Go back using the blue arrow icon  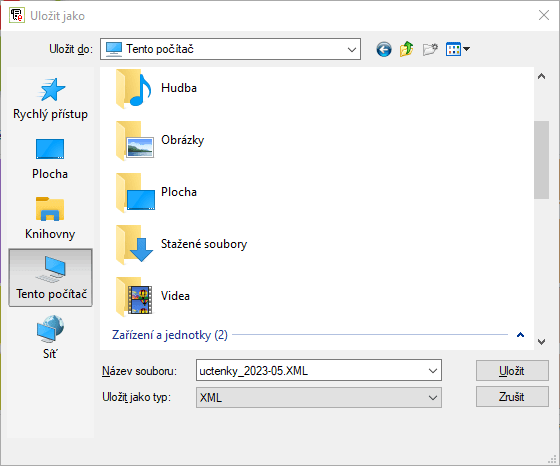(384, 49)
